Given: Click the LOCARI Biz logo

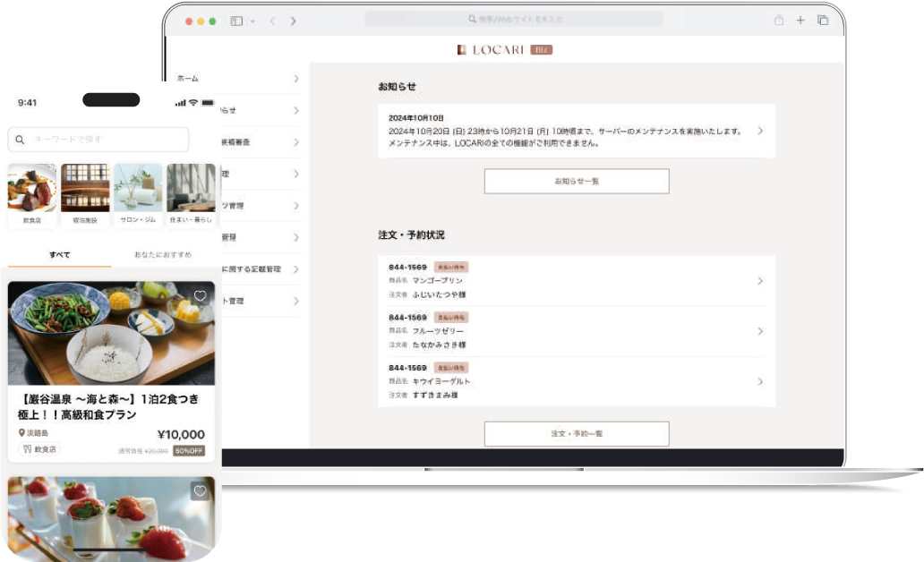Looking at the screenshot, I should tap(504, 50).
